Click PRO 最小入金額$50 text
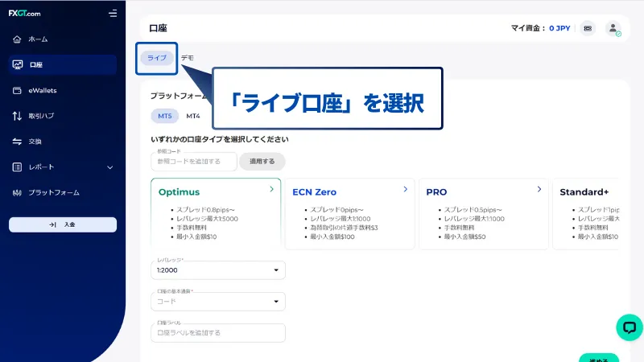The height and width of the screenshot is (362, 644). 465,237
